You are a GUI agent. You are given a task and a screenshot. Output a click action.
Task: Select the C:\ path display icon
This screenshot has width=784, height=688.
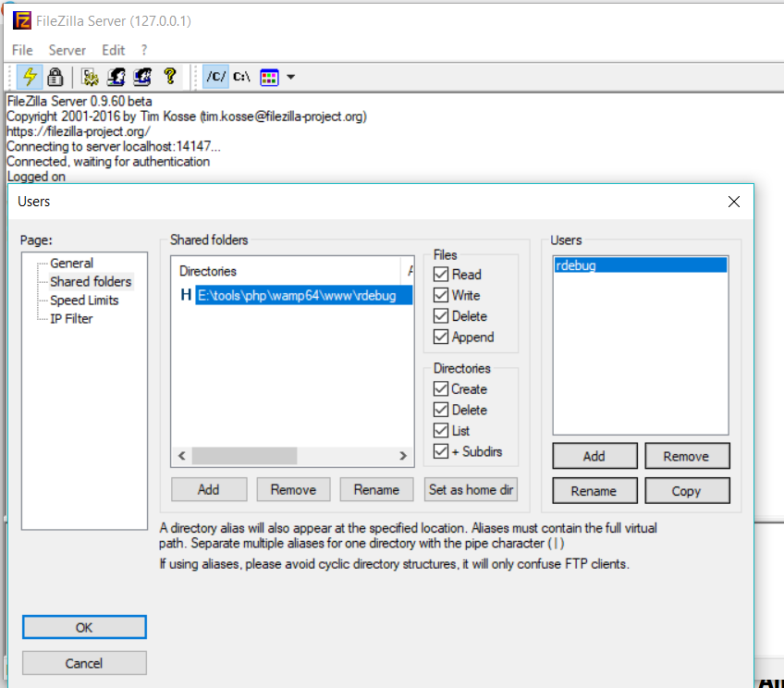[241, 77]
